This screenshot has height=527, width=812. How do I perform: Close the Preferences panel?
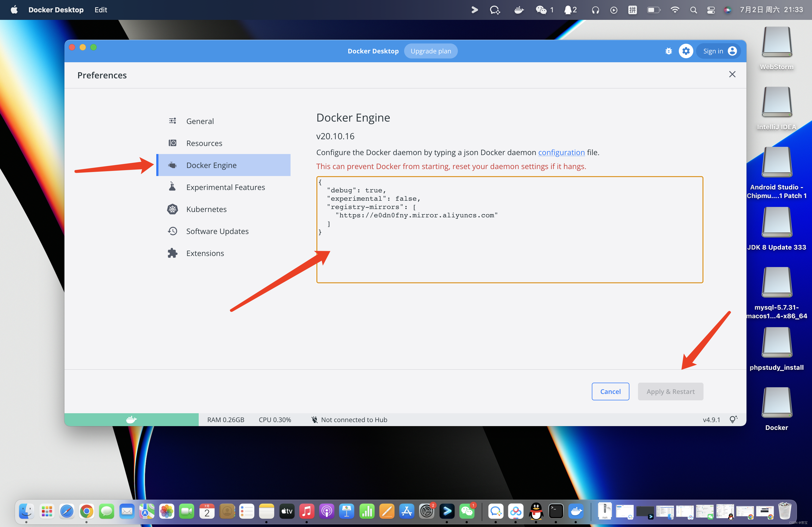coord(732,74)
